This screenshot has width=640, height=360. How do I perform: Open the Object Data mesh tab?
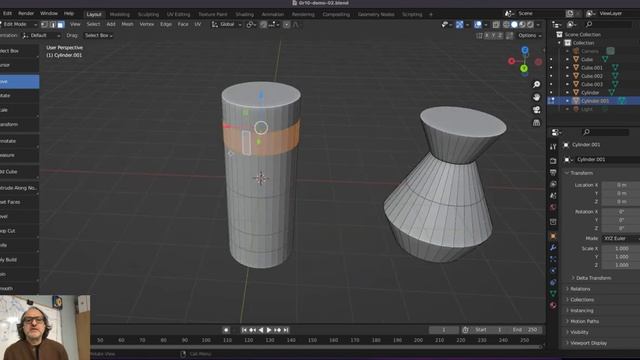click(553, 293)
